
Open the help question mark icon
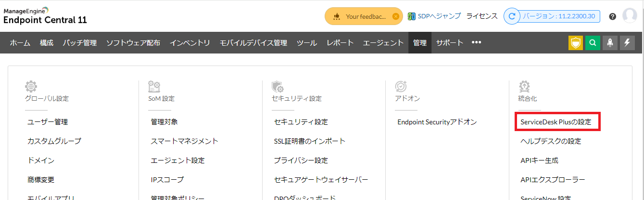coord(612,16)
